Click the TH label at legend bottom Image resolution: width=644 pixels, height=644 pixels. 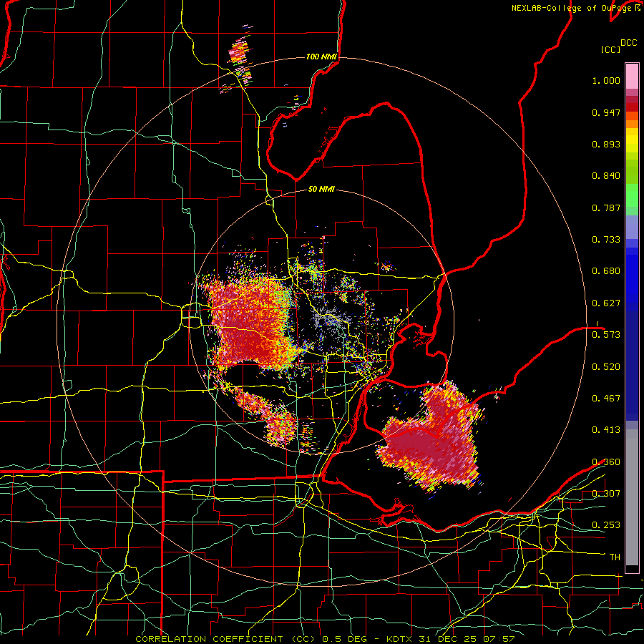click(x=615, y=557)
